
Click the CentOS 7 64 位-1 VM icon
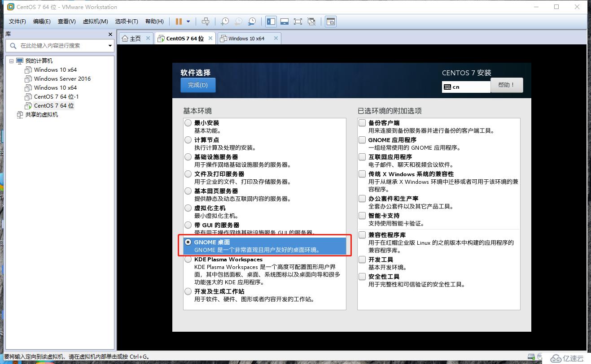(x=28, y=96)
